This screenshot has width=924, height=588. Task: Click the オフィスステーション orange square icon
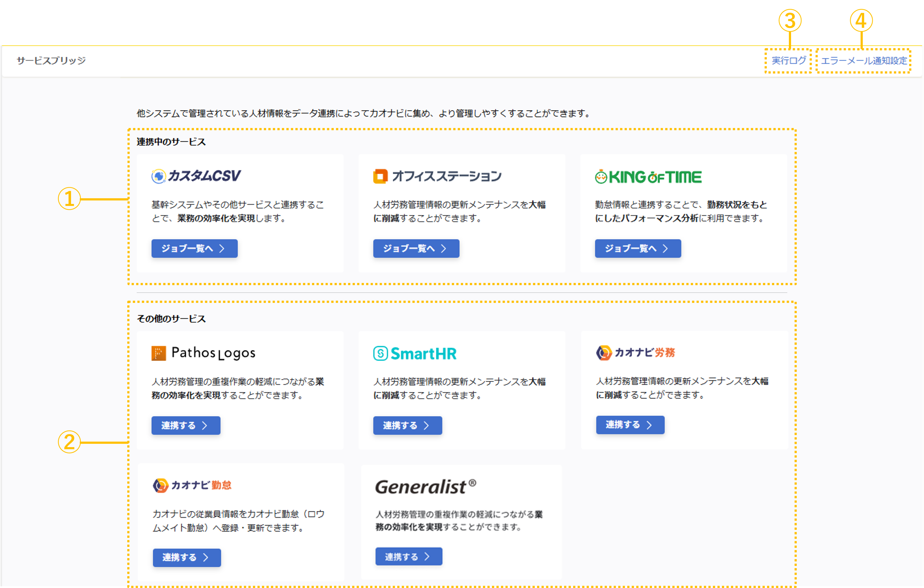pos(380,176)
